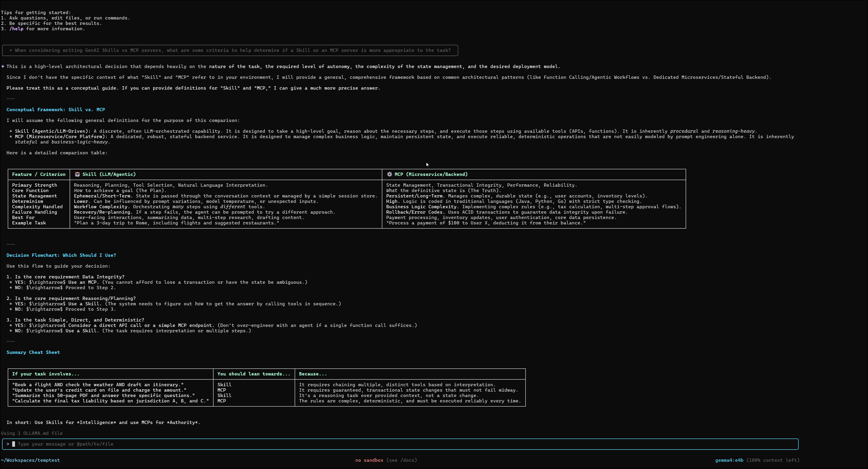Click the 'You should lean towards...' column header
The height and width of the screenshot is (469, 868).
253,374
